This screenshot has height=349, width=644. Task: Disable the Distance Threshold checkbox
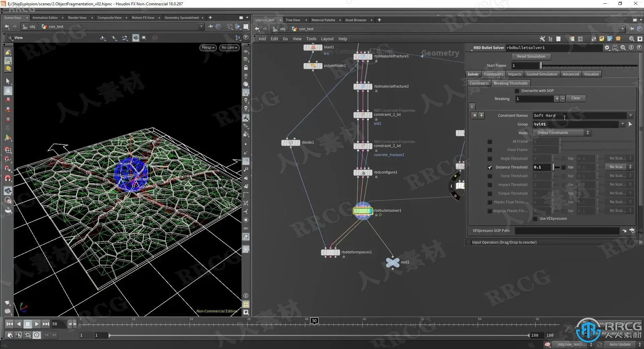490,167
